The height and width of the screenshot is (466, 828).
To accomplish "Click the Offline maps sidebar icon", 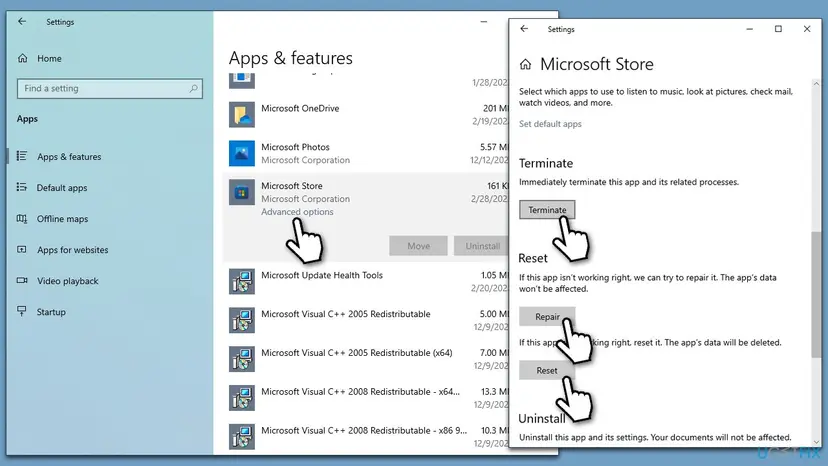I will (22, 218).
